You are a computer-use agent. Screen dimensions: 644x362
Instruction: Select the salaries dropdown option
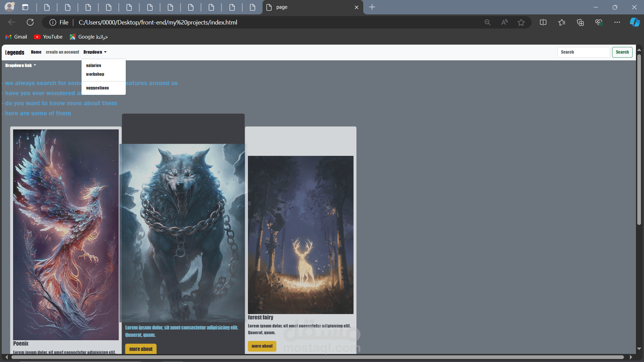pyautogui.click(x=93, y=65)
